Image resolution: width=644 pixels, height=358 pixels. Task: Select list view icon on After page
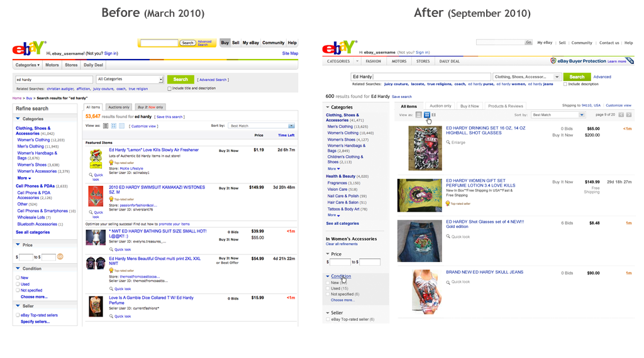click(x=418, y=115)
